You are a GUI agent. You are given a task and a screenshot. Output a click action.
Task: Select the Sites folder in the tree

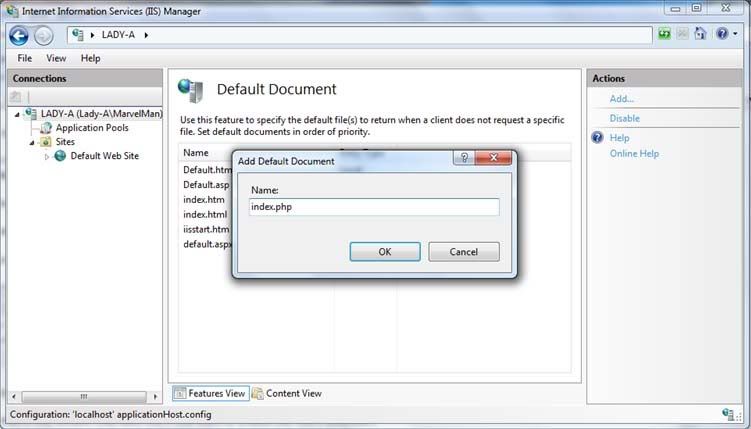(65, 142)
